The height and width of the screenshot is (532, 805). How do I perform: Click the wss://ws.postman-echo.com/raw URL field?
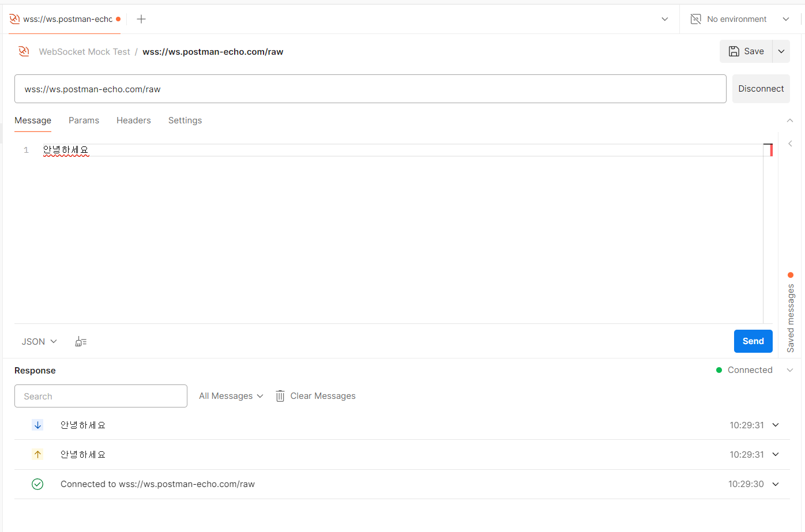[370, 89]
